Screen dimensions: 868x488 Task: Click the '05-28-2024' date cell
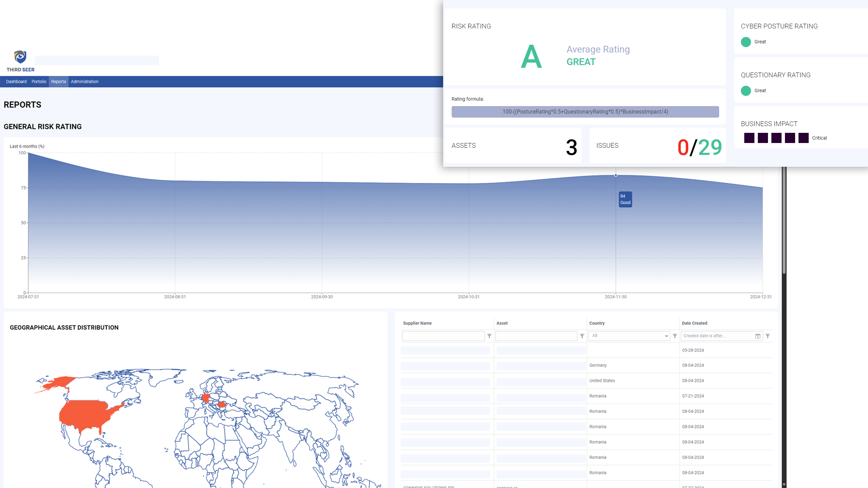(x=693, y=350)
